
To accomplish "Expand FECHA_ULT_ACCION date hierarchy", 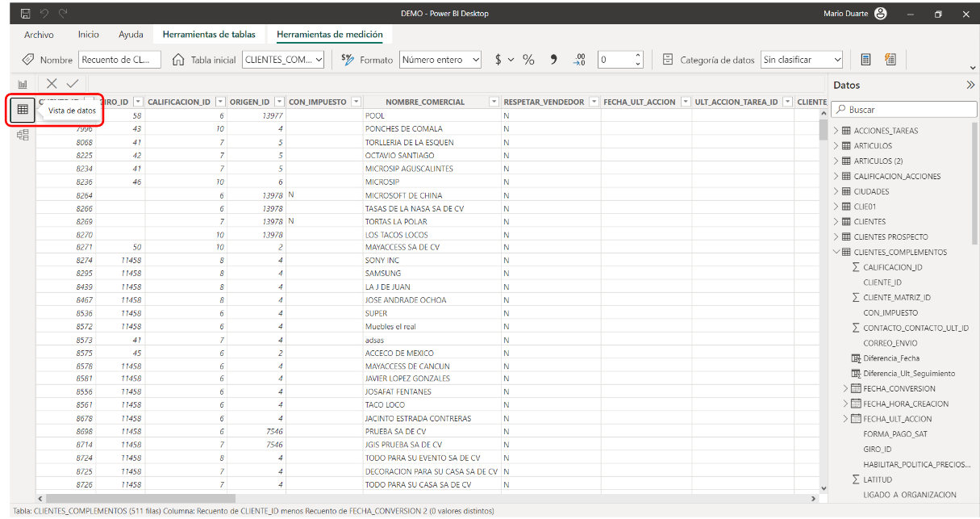I will [x=846, y=419].
